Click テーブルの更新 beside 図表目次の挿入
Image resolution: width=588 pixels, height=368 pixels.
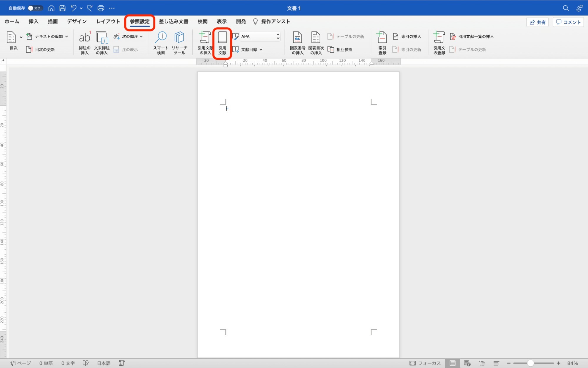pyautogui.click(x=346, y=37)
